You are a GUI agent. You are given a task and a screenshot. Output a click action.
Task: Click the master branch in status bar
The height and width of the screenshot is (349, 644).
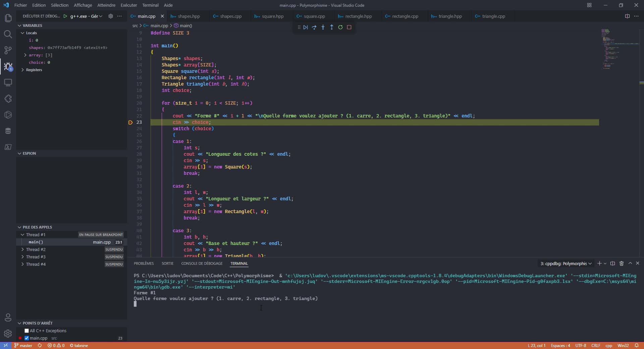click(x=23, y=345)
